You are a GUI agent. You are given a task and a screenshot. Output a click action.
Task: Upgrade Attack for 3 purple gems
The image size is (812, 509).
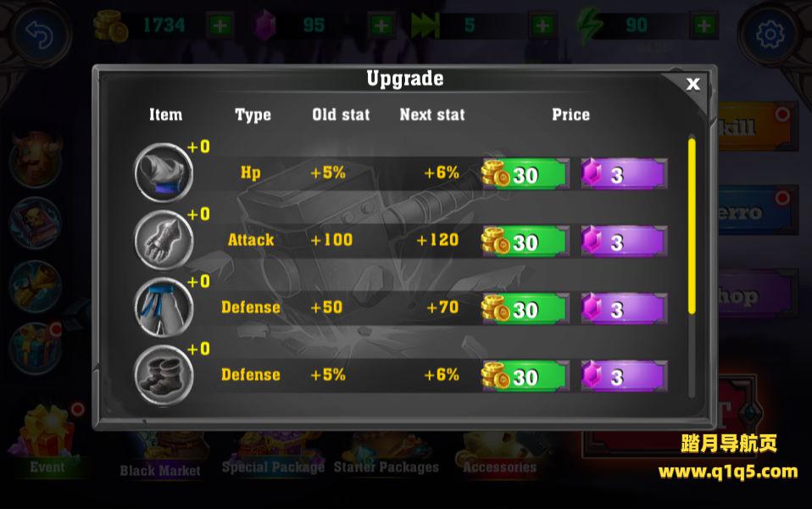[x=624, y=241]
